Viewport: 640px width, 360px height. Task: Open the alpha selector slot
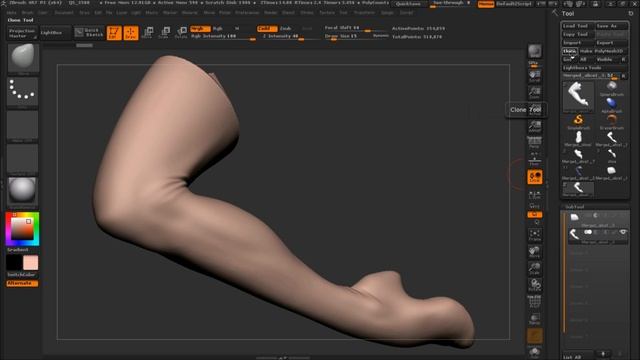(x=23, y=126)
